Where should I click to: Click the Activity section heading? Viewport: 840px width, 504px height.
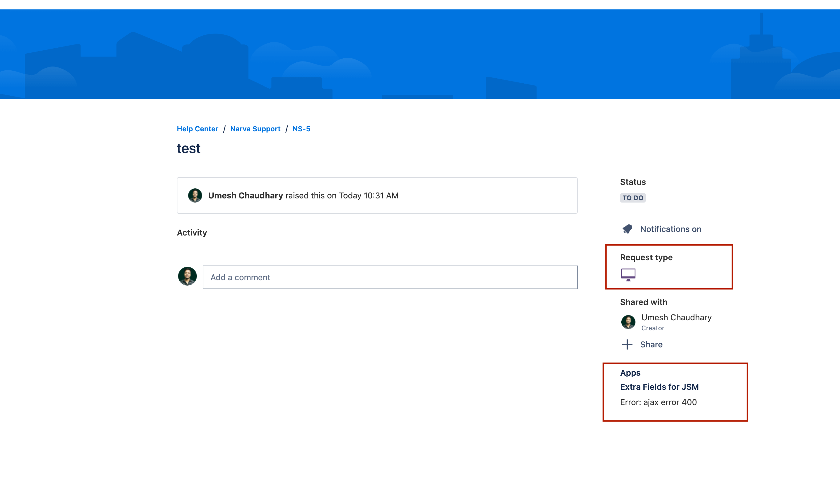click(x=192, y=233)
